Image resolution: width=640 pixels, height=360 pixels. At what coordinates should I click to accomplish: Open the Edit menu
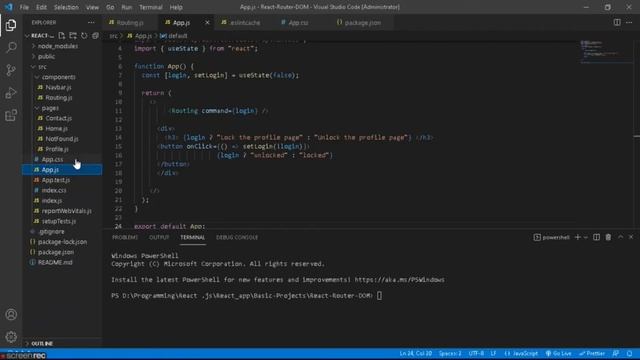click(x=41, y=7)
